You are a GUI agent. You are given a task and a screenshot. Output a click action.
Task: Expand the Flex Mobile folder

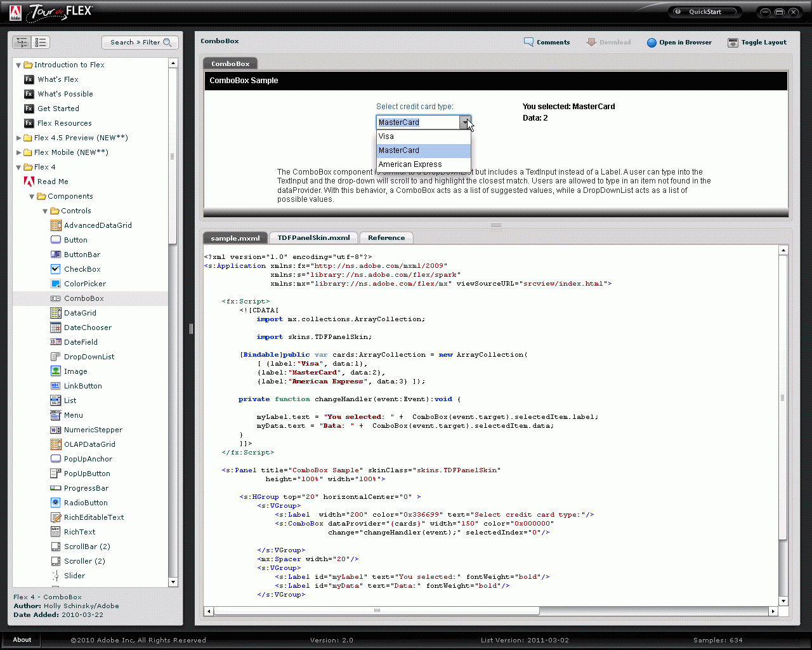pyautogui.click(x=18, y=152)
